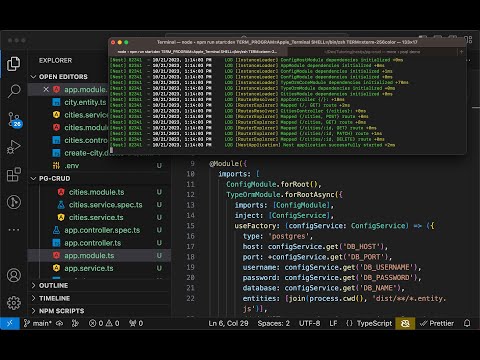Open city.entity.ts in Open Editors
This screenshot has height=360, width=480.
[x=85, y=102]
